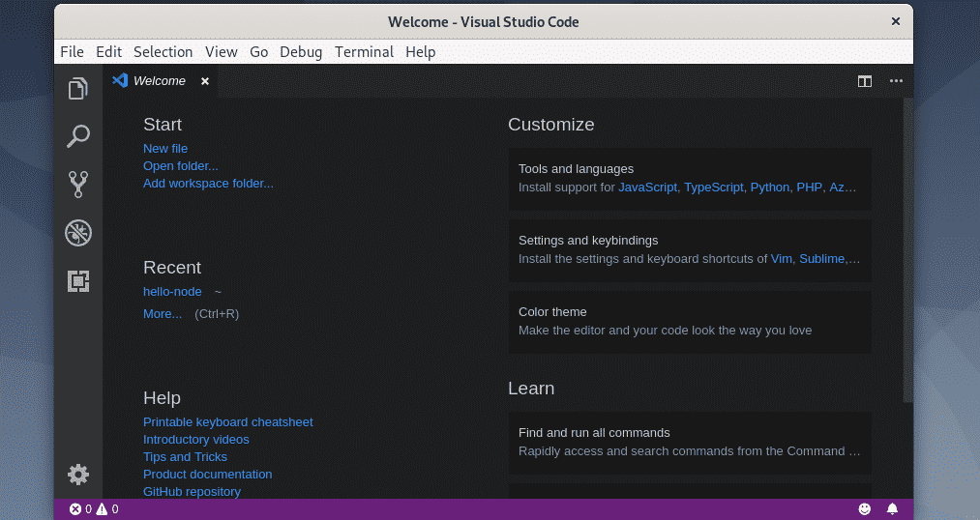
Task: Open the Terminal menu
Action: click(364, 52)
